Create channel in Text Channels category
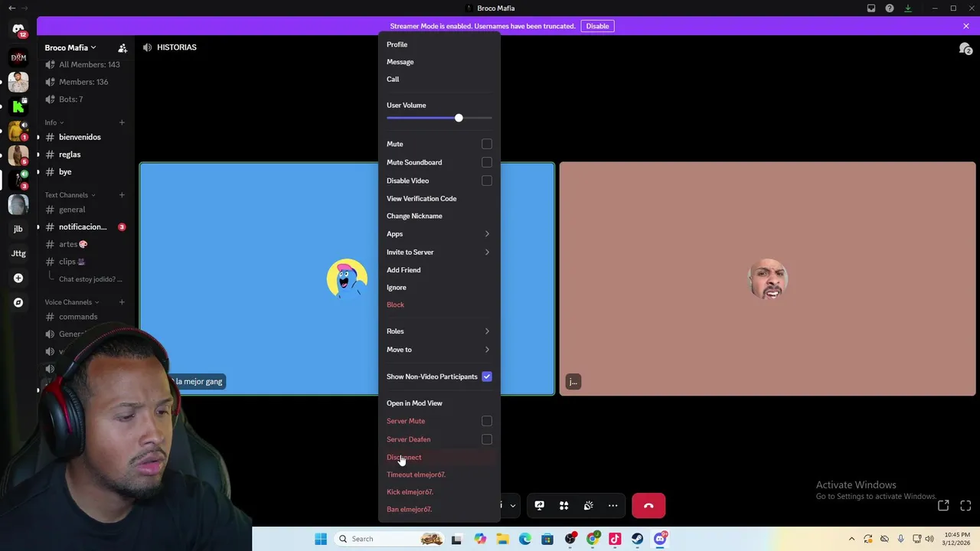Viewport: 980px width, 551px height. [x=122, y=195]
